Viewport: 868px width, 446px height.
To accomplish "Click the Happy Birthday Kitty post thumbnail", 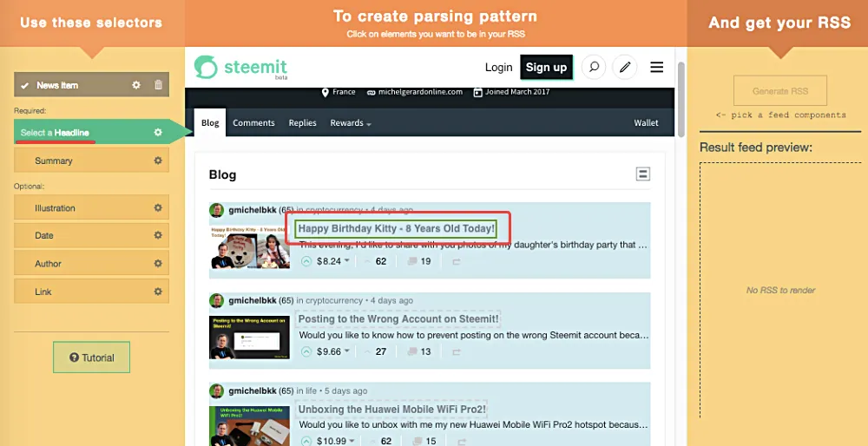I will click(250, 246).
